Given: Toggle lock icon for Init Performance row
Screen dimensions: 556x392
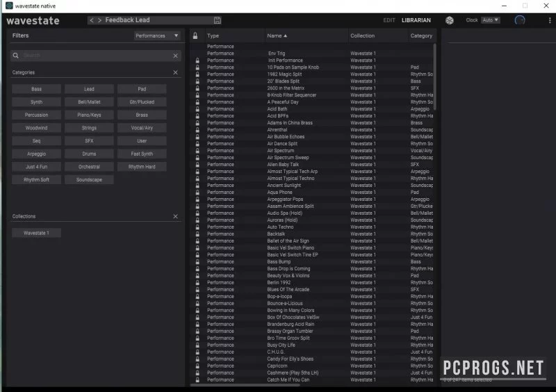Looking at the screenshot, I should pos(197,60).
